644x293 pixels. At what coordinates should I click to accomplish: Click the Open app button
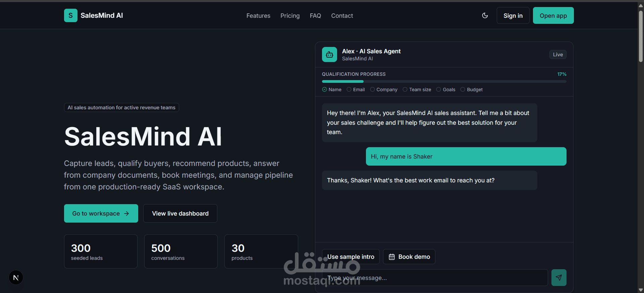[553, 15]
